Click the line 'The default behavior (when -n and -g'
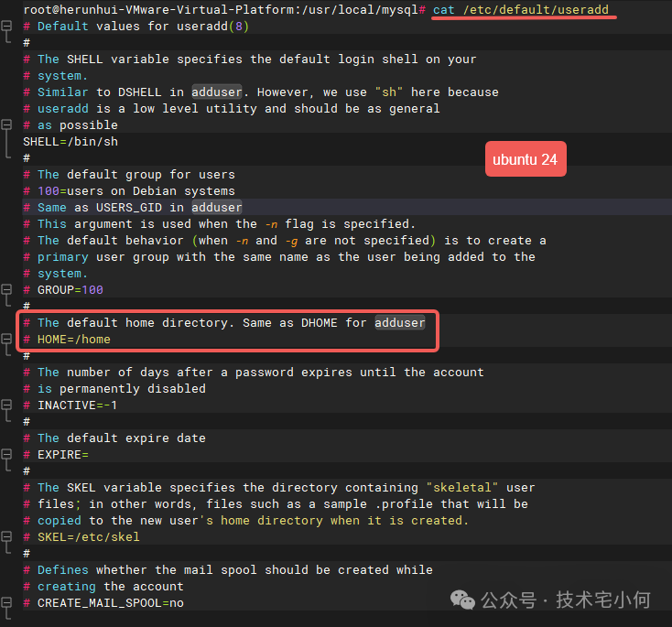The height and width of the screenshot is (627, 672). coord(285,241)
